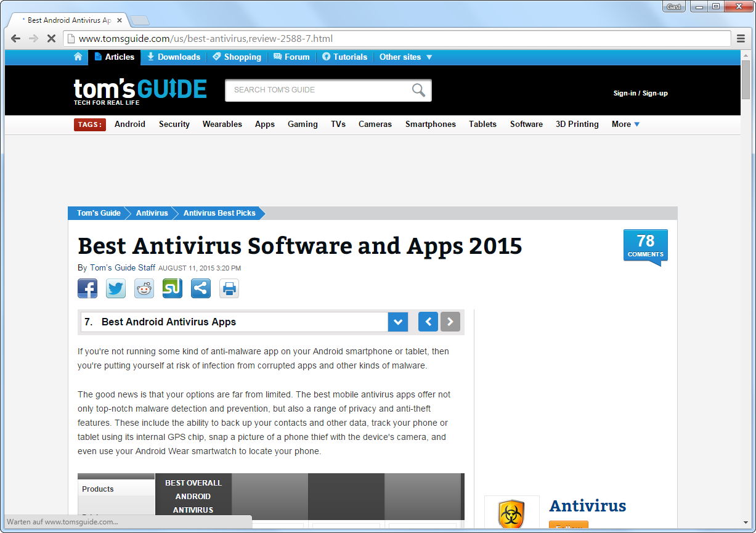Go to previous article page arrow
756x533 pixels.
click(x=428, y=322)
